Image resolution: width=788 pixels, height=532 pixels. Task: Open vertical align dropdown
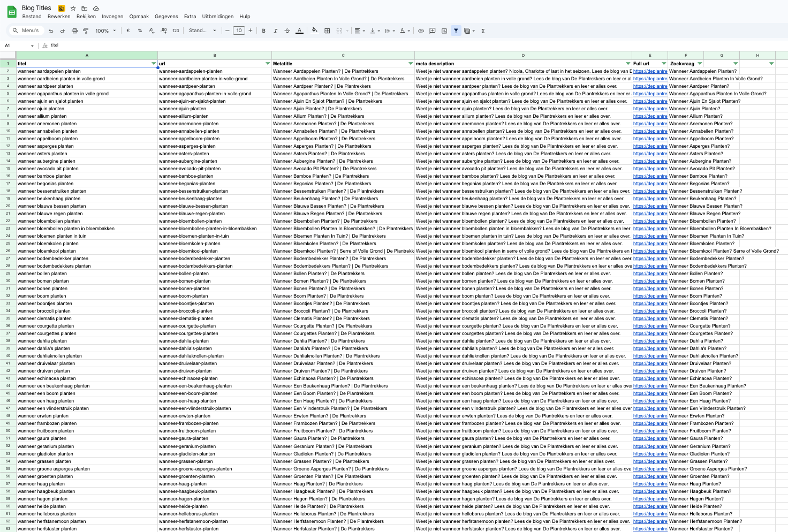click(x=375, y=31)
